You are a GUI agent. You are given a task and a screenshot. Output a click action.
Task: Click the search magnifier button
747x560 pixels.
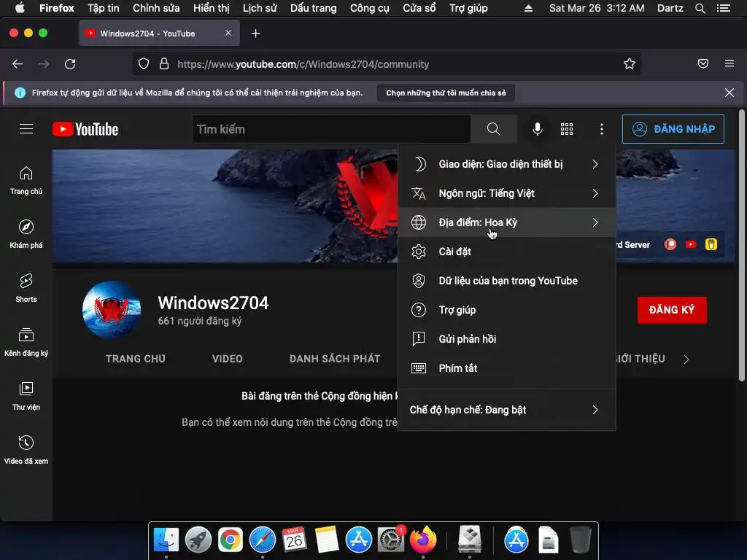click(494, 129)
